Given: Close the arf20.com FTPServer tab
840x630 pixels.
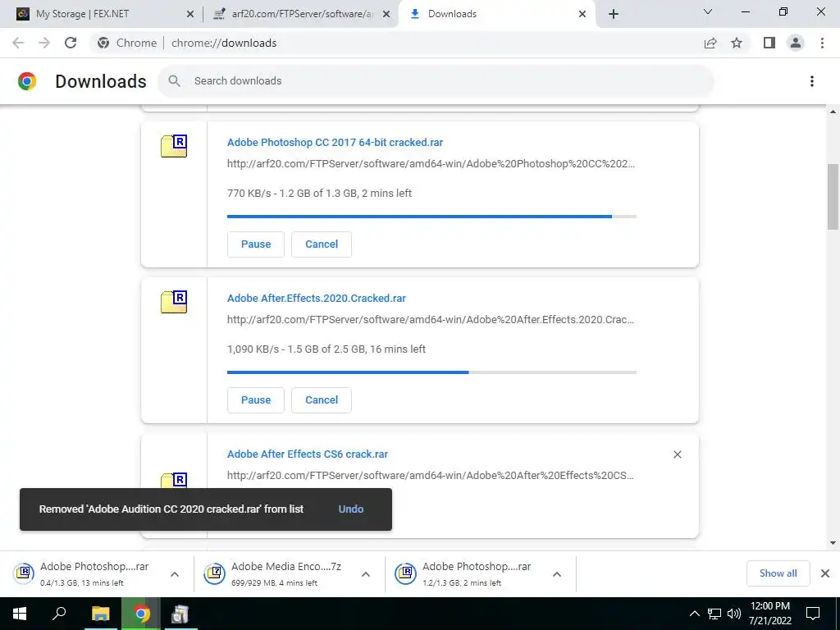Looking at the screenshot, I should [386, 14].
